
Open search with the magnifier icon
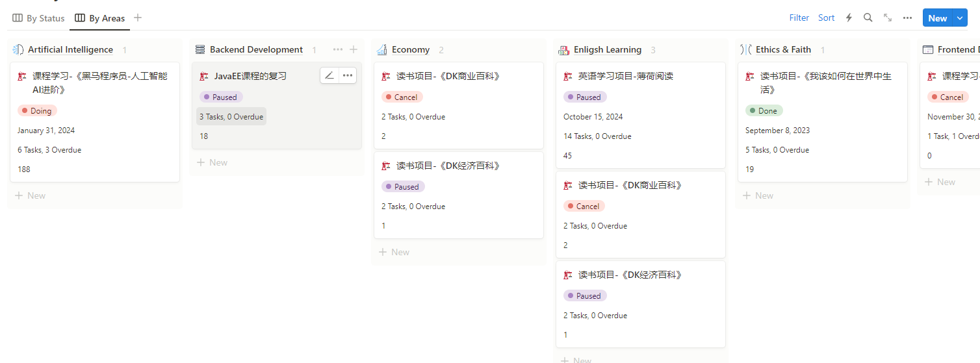868,18
